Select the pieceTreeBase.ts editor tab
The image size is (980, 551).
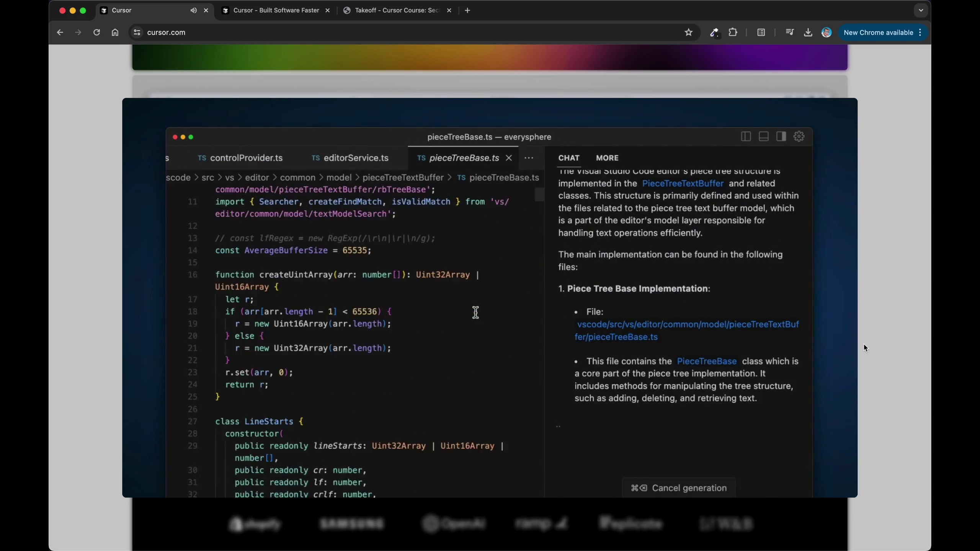click(464, 158)
